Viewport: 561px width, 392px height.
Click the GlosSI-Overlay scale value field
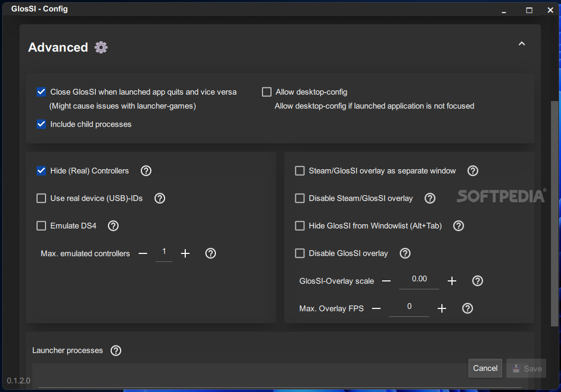tap(419, 280)
